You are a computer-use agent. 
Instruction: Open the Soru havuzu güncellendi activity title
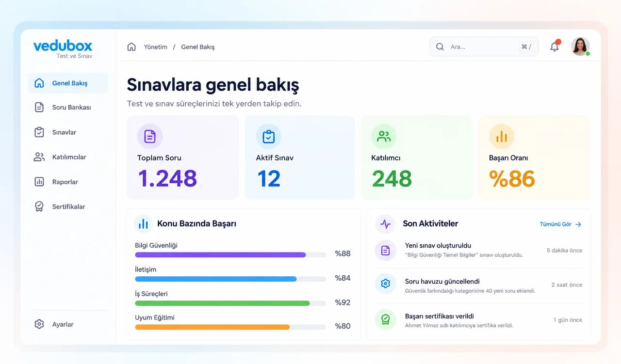point(442,282)
